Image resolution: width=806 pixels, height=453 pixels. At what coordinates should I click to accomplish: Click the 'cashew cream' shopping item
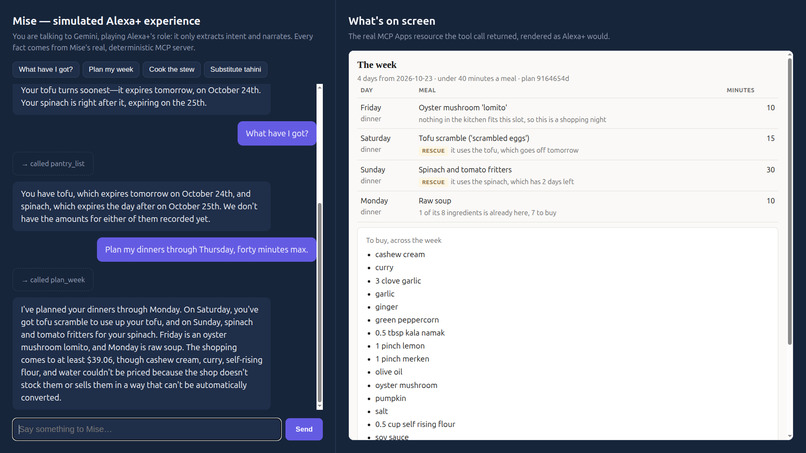click(x=400, y=255)
